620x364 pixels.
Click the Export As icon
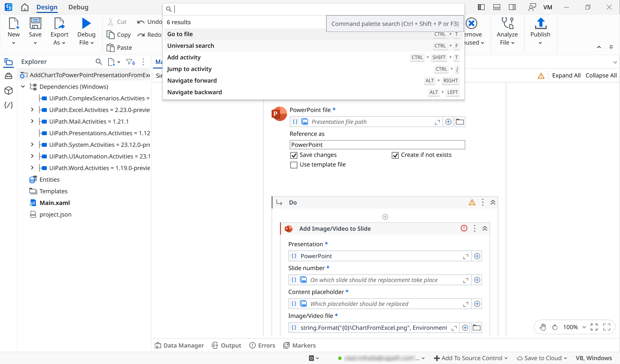pos(59,24)
